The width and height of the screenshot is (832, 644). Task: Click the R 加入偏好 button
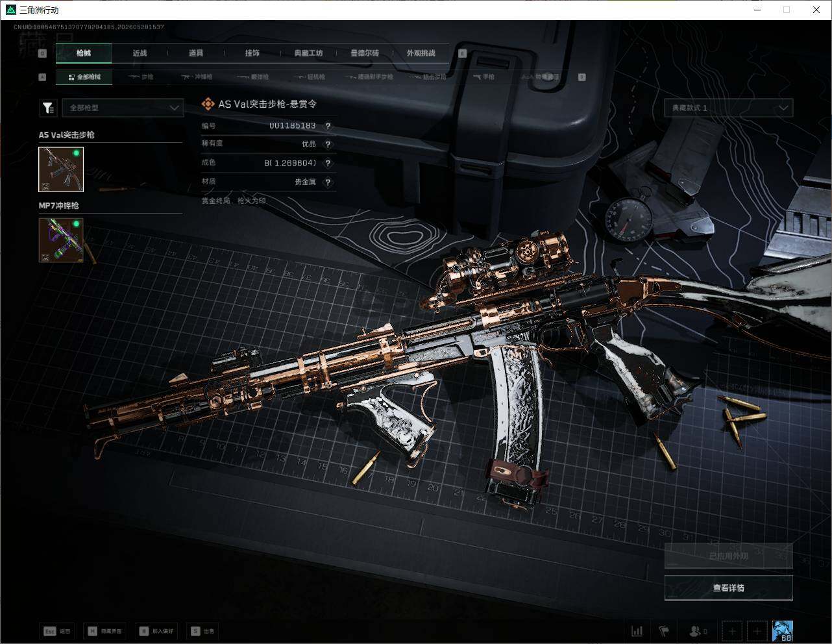156,631
